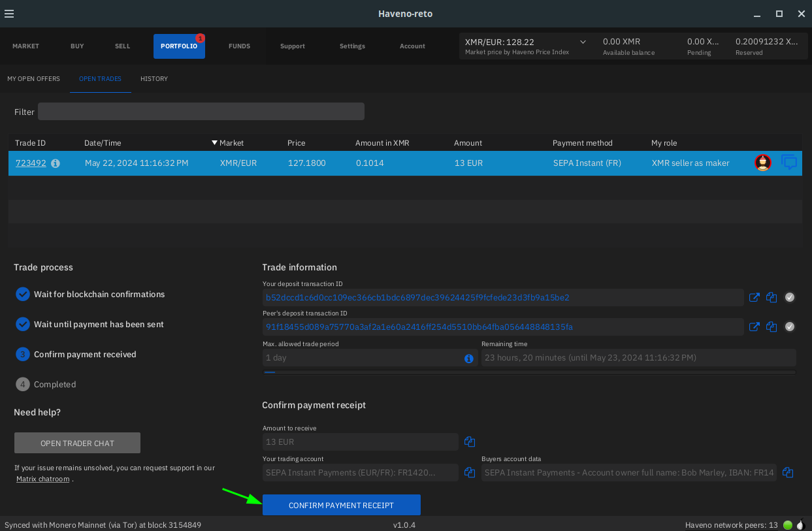Open the hamburger menu icon
The image size is (812, 531).
click(8, 13)
